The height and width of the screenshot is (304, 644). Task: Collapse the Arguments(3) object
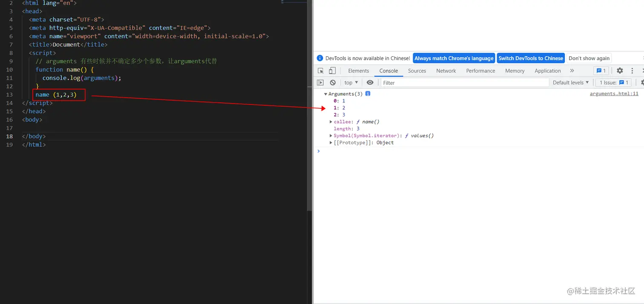[x=326, y=94]
